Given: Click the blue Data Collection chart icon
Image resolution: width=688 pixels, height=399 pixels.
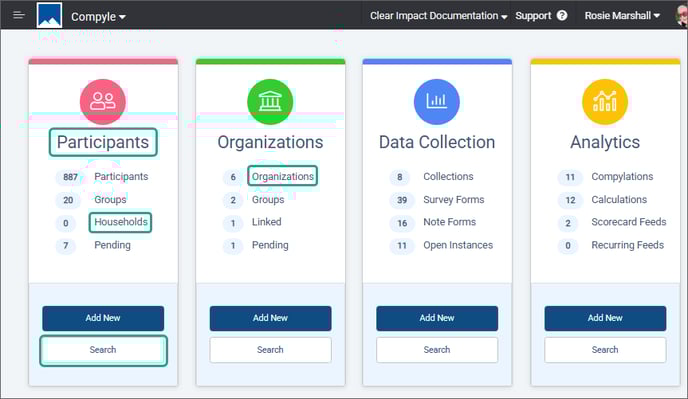Looking at the screenshot, I should pos(437,101).
